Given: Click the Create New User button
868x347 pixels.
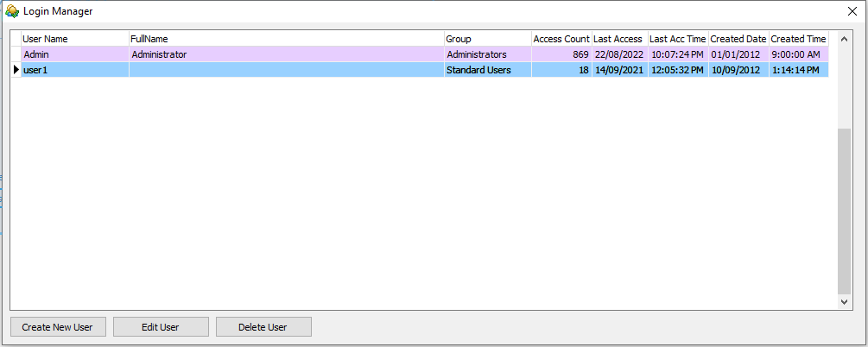Looking at the screenshot, I should [58, 327].
